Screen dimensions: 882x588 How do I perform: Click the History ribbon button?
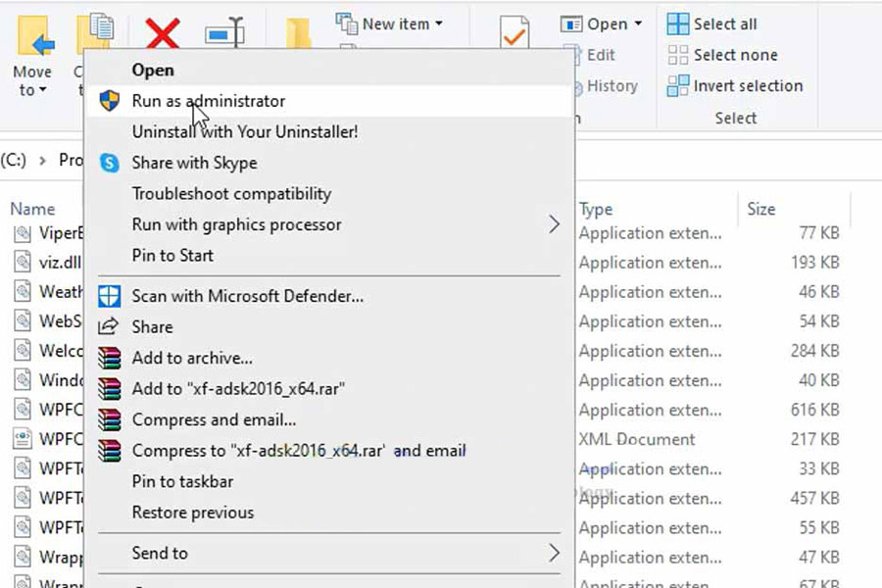coord(606,86)
